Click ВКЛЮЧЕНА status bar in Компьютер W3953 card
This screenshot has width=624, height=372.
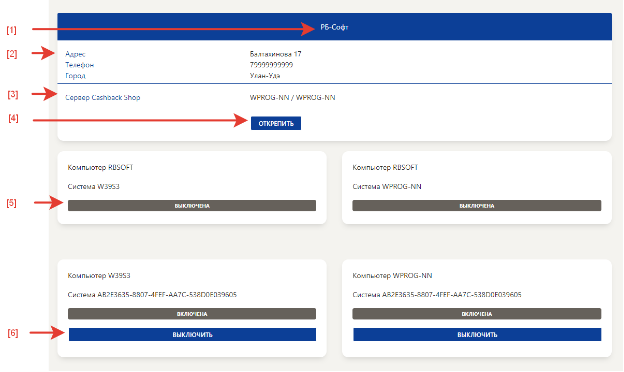click(x=192, y=314)
